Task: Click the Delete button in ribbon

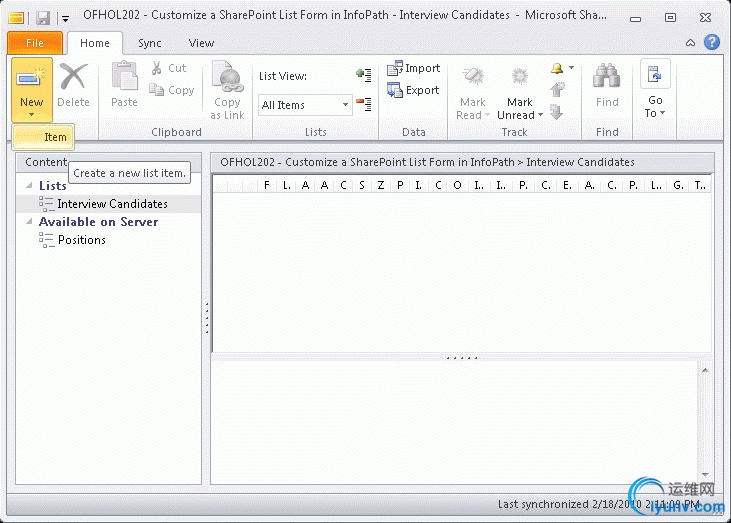Action: click(73, 86)
